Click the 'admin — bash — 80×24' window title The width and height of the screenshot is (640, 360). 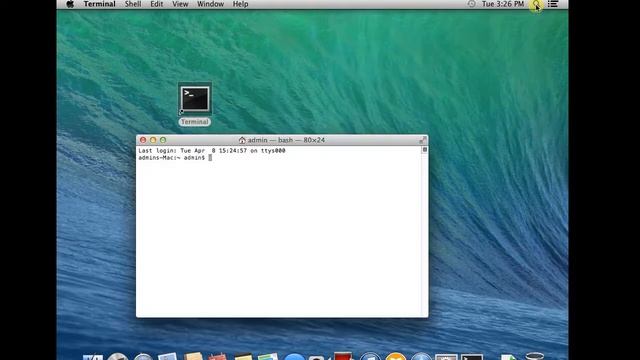[x=287, y=140]
